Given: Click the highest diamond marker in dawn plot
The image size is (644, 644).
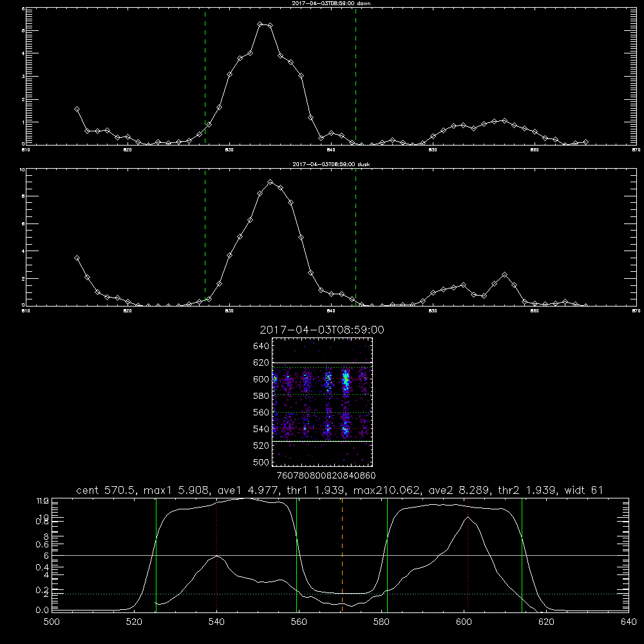Looking at the screenshot, I should (x=260, y=24).
